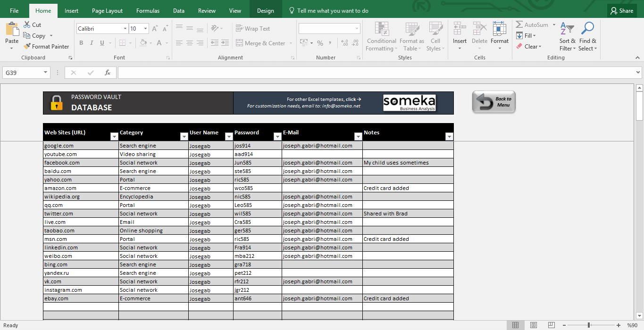
Task: Click the Back to Menu button
Action: (x=493, y=101)
